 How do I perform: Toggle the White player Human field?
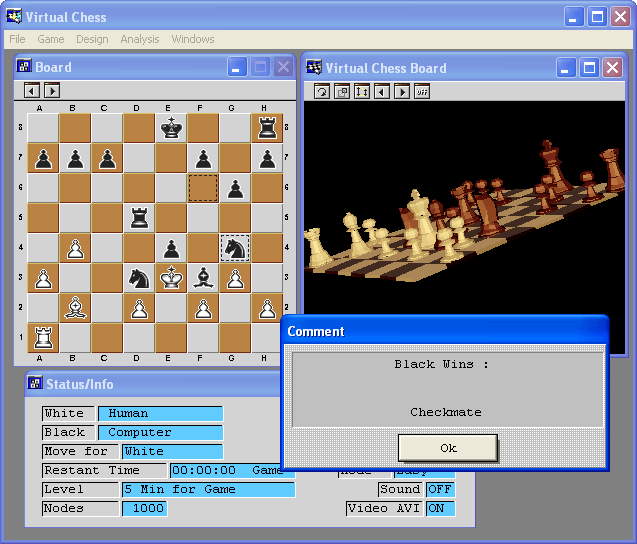click(159, 413)
